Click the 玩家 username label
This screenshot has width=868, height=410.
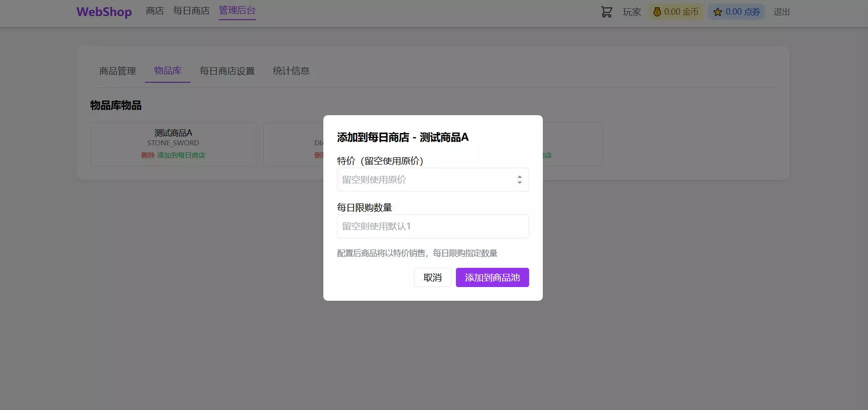tap(632, 12)
